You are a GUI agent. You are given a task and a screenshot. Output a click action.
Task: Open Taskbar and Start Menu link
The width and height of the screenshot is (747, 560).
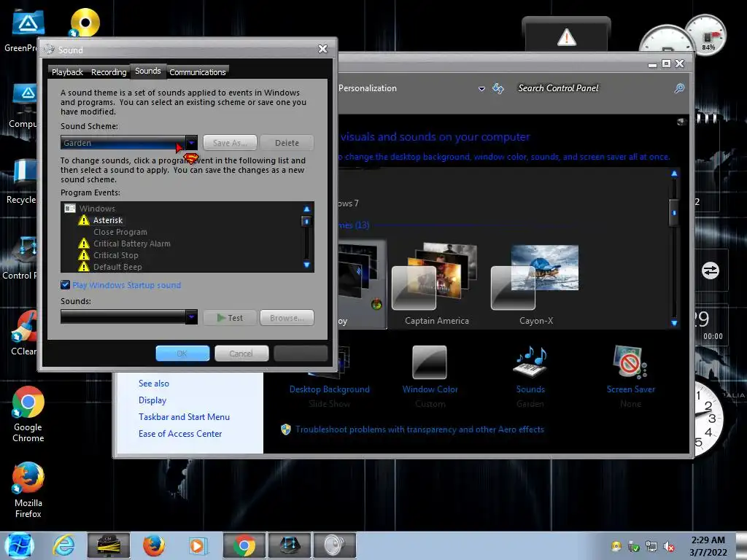(x=184, y=416)
